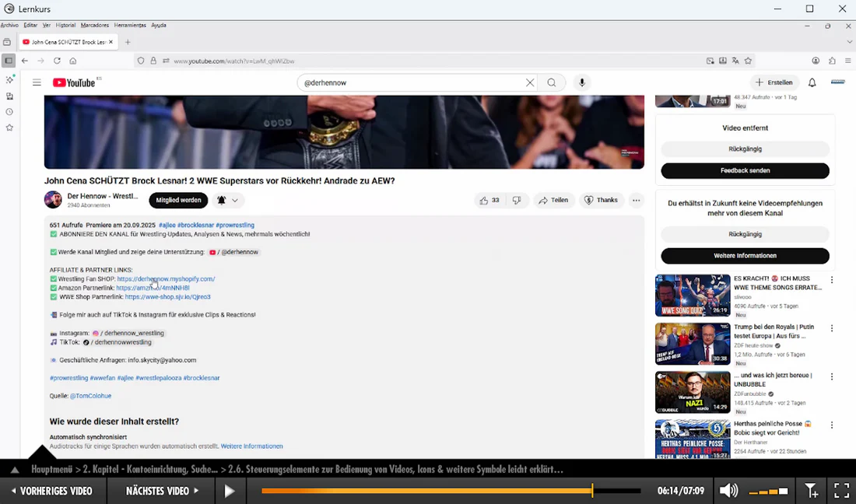
Task: Open the Trump bei den Royals video thumbnail
Action: pos(692,343)
